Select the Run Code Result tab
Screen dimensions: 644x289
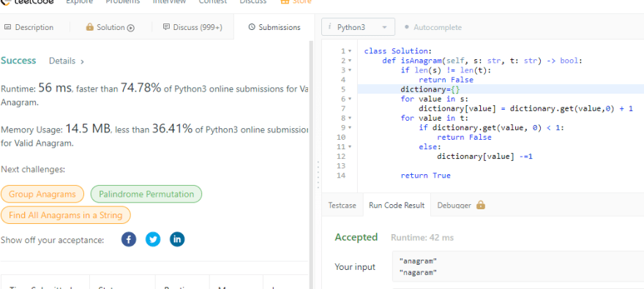(397, 206)
